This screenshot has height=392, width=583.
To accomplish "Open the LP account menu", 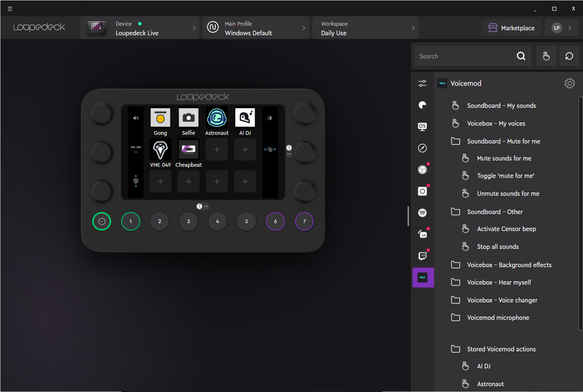I will click(561, 28).
